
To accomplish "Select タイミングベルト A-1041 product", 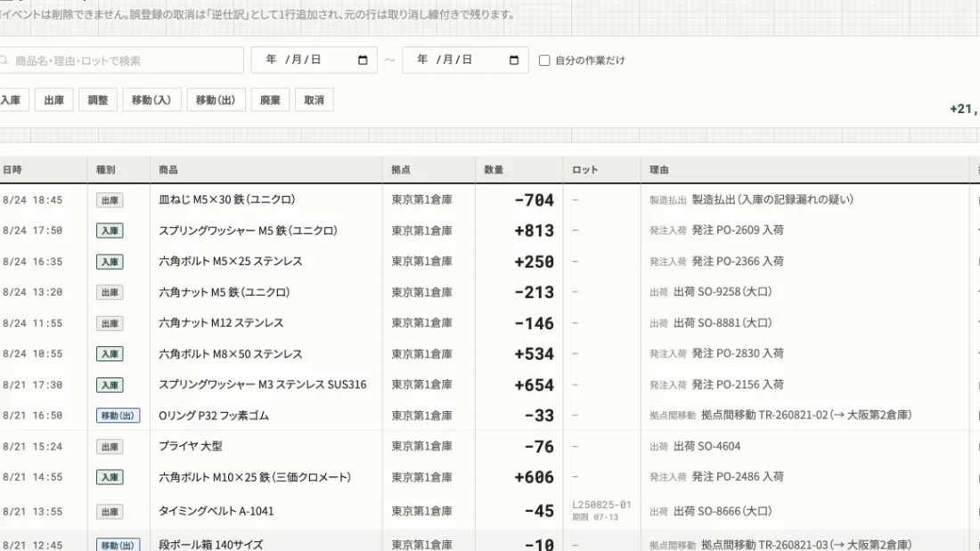I will 216,511.
